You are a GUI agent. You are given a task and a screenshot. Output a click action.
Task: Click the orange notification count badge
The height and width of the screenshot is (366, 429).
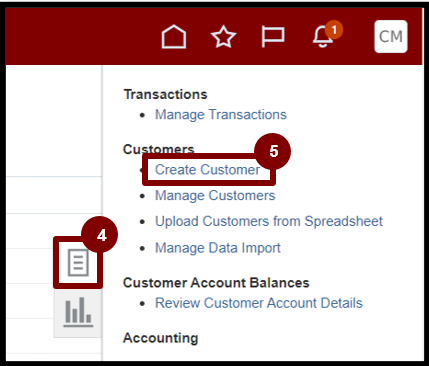[334, 30]
